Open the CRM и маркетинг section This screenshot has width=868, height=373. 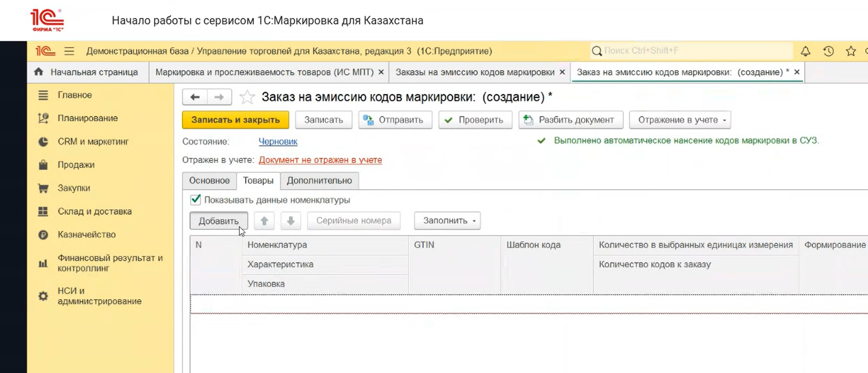93,142
